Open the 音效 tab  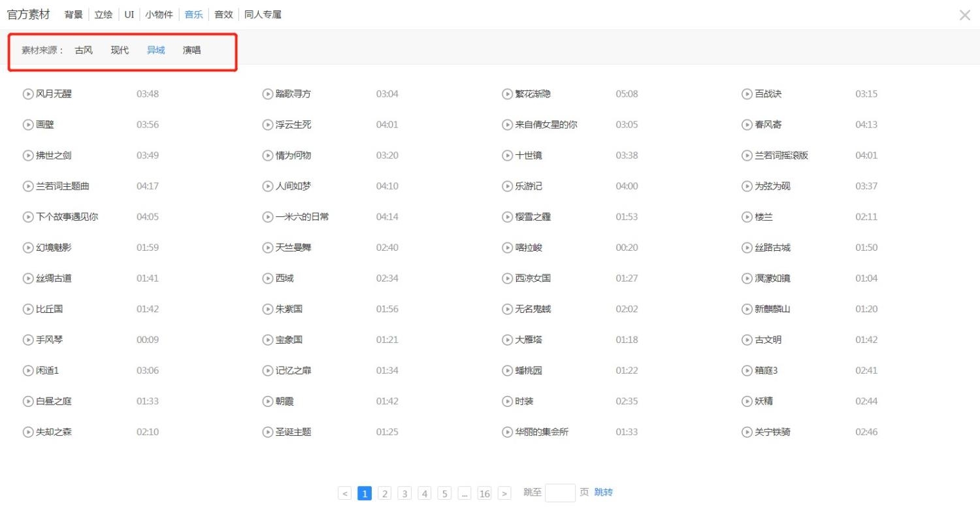pyautogui.click(x=223, y=14)
